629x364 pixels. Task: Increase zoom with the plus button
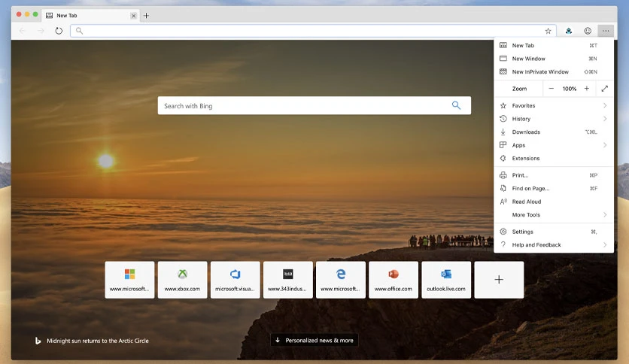[586, 89]
